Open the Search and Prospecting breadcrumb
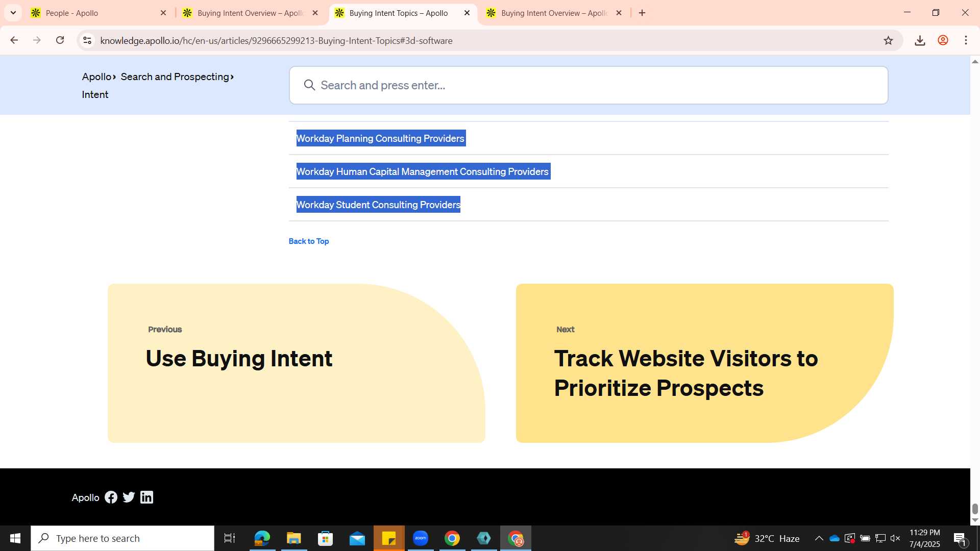Screen dimensions: 980x551 pos(175,77)
